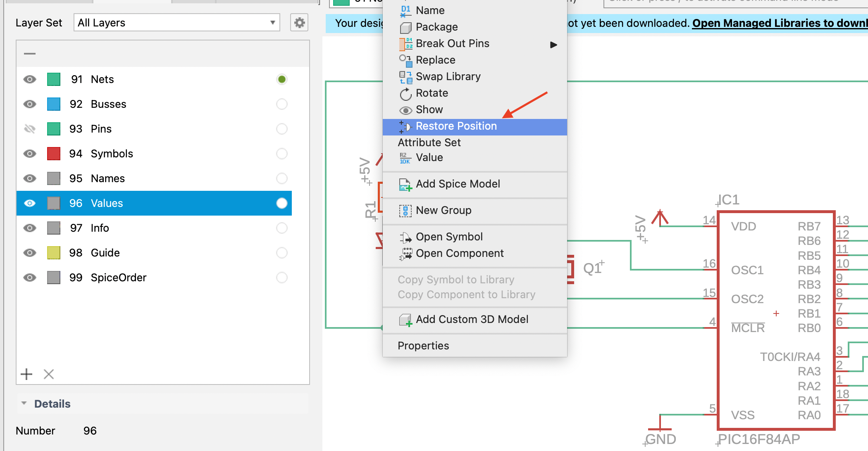Screen dimensions: 868x451
Task: Hide the 97 Info layer
Action: click(30, 228)
